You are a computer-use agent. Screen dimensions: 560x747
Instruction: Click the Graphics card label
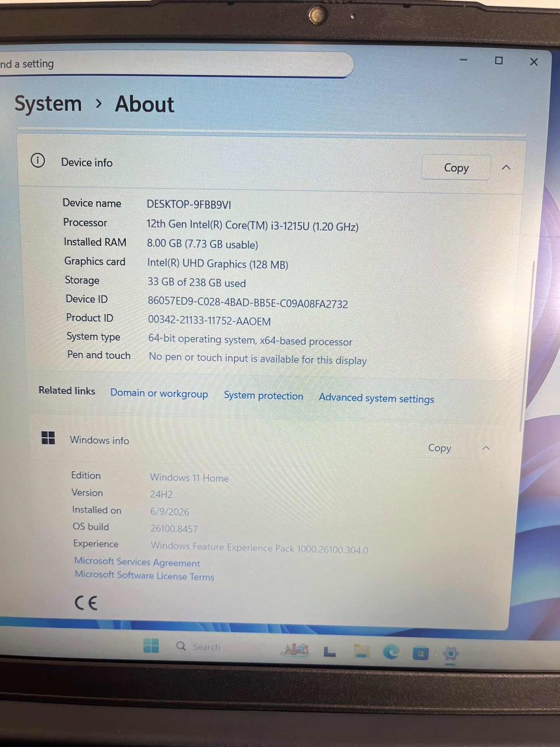tap(95, 261)
